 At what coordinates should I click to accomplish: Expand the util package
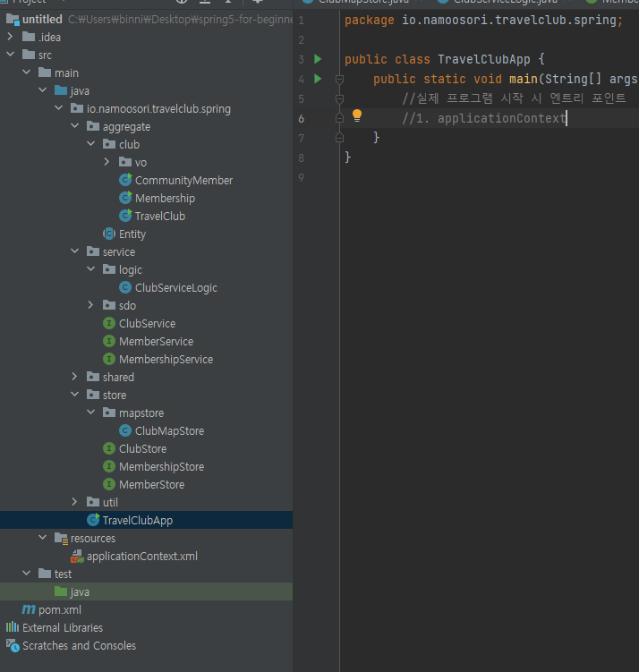[x=74, y=502]
